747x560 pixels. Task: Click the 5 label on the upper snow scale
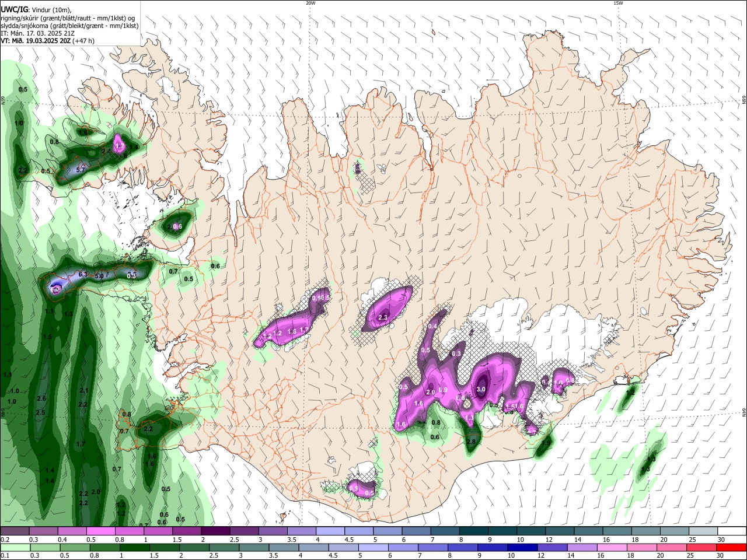[375, 540]
